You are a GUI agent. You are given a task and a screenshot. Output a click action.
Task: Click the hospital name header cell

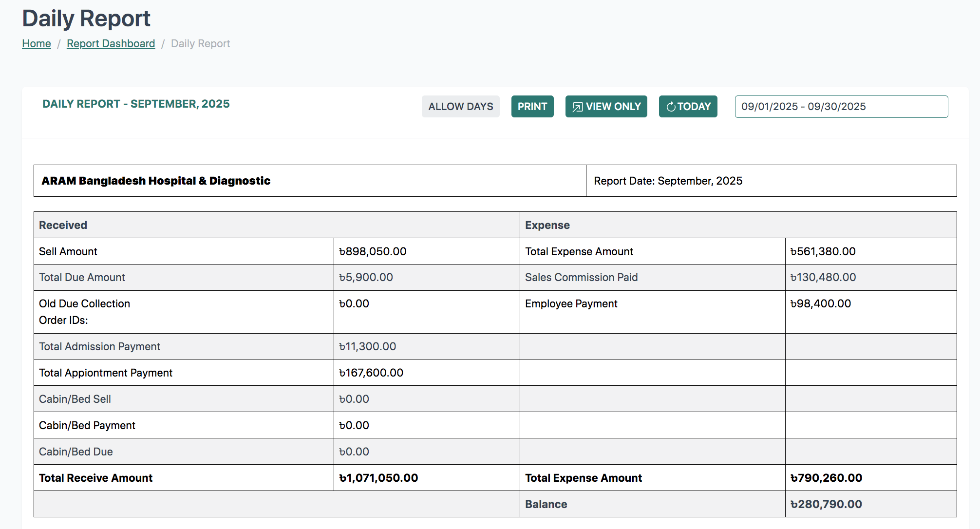(156, 181)
